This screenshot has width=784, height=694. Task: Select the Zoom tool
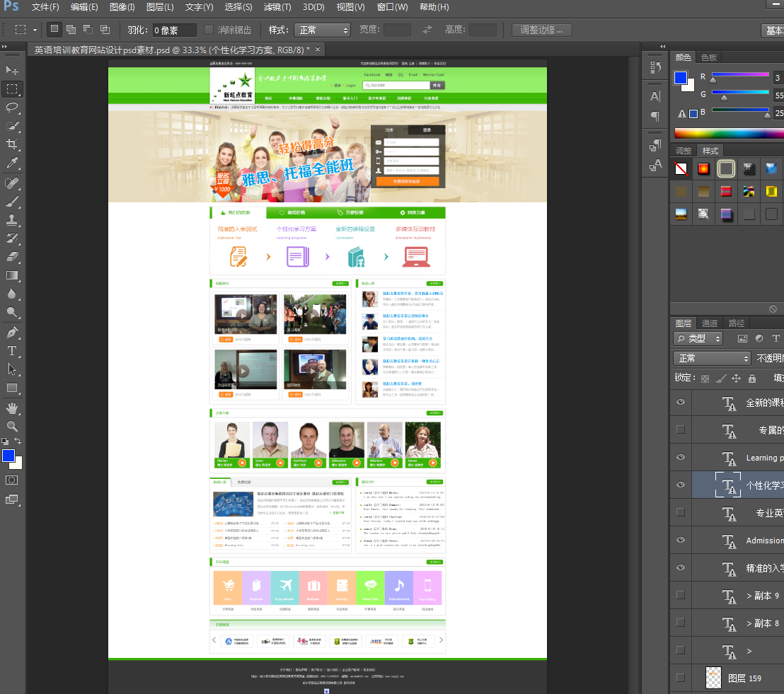[12, 427]
